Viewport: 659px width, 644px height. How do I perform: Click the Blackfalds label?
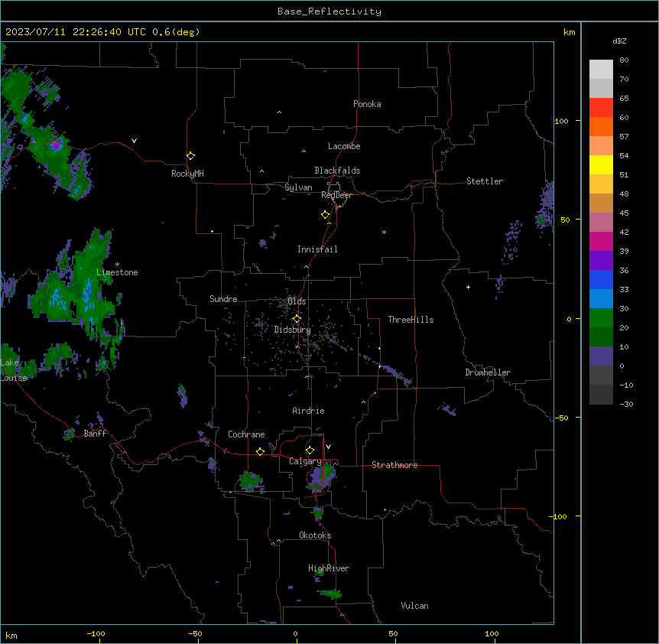(x=337, y=171)
